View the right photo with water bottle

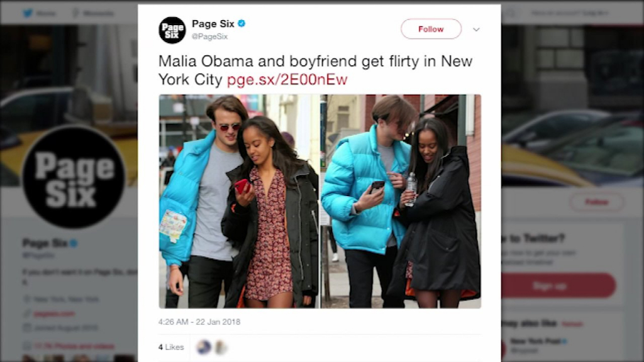[x=401, y=201]
